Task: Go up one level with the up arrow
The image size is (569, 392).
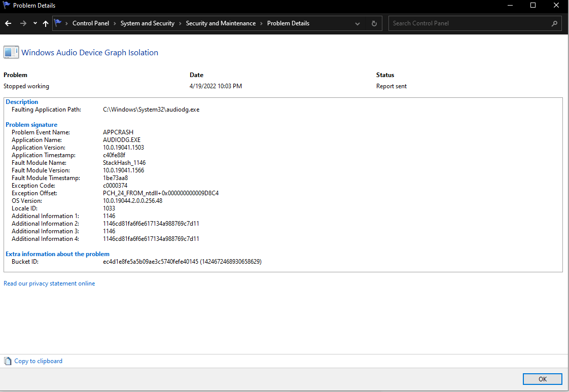Action: click(45, 23)
